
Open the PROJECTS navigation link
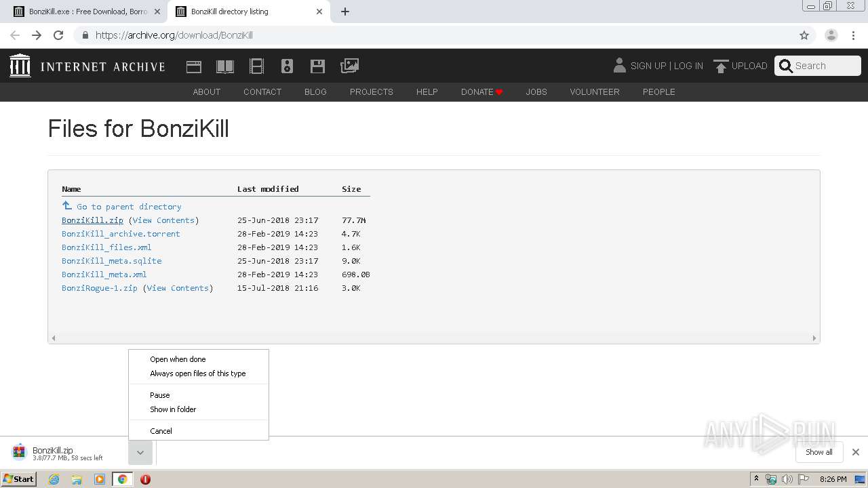coord(372,91)
